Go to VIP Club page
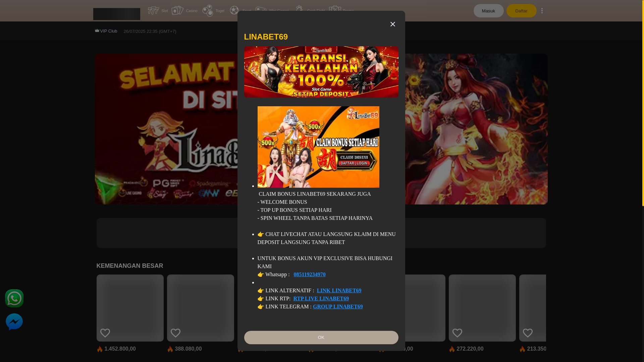The height and width of the screenshot is (362, 644). [106, 31]
